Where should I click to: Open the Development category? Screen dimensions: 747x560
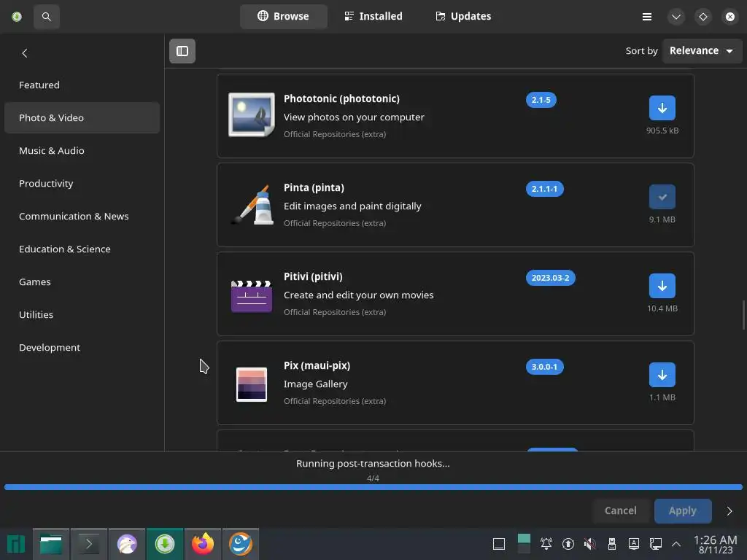click(x=82, y=348)
